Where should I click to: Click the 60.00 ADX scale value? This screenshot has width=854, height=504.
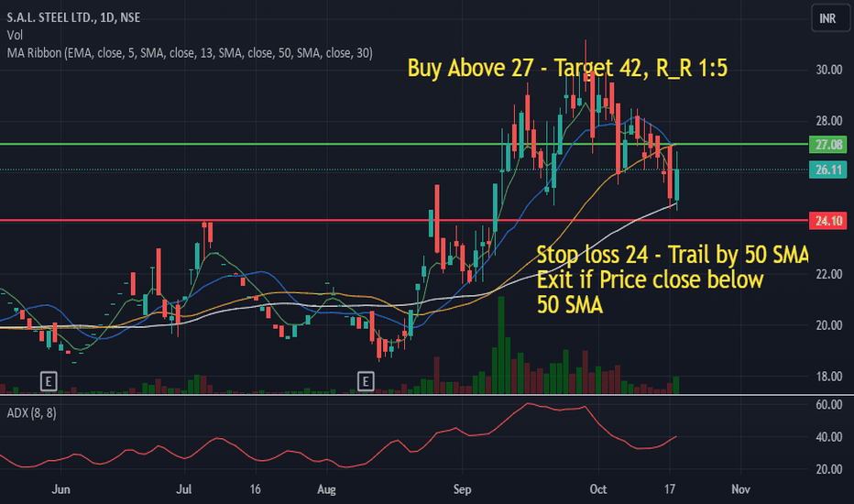coord(828,405)
